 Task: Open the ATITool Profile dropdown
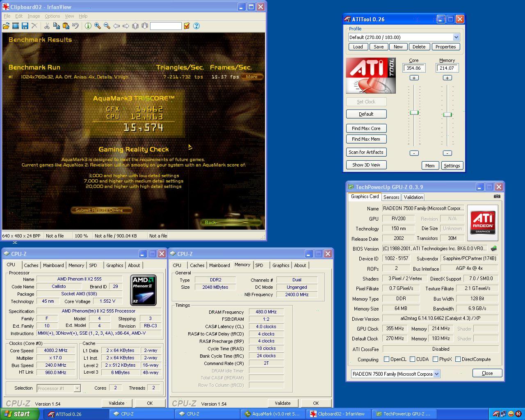coord(456,37)
